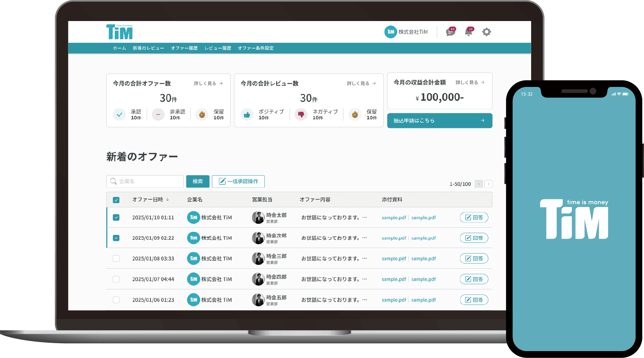Click the thumbs-up positive reviews icon
This screenshot has height=358, width=644.
247,115
